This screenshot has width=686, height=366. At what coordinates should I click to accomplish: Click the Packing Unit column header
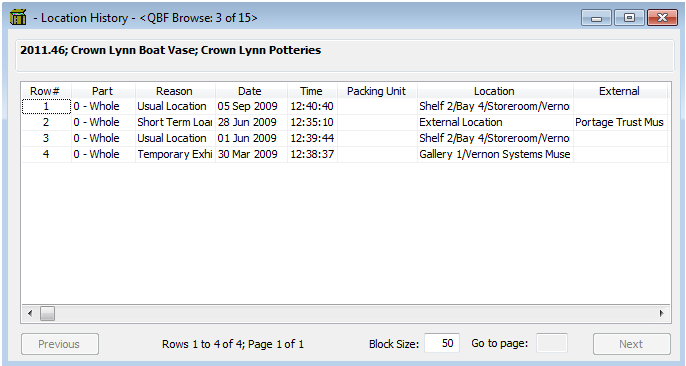377,91
